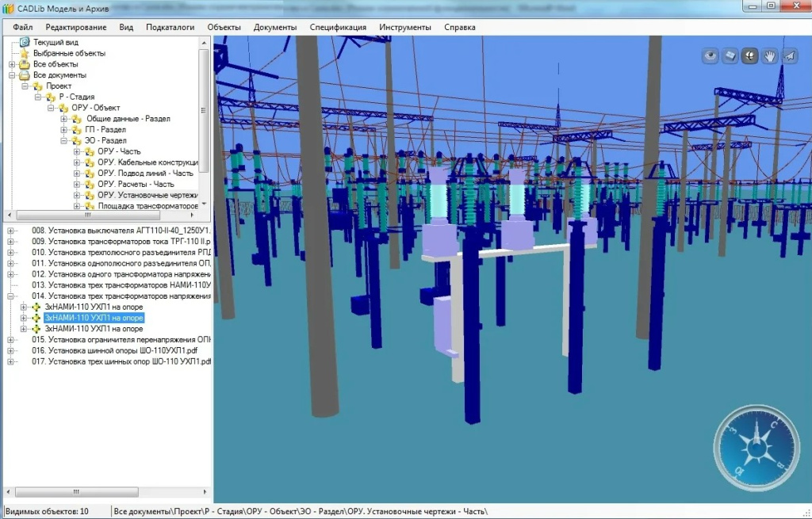
Task: Select the highlighted 3хНАМИ-110 УХЛ1 на опоре item
Action: [94, 318]
